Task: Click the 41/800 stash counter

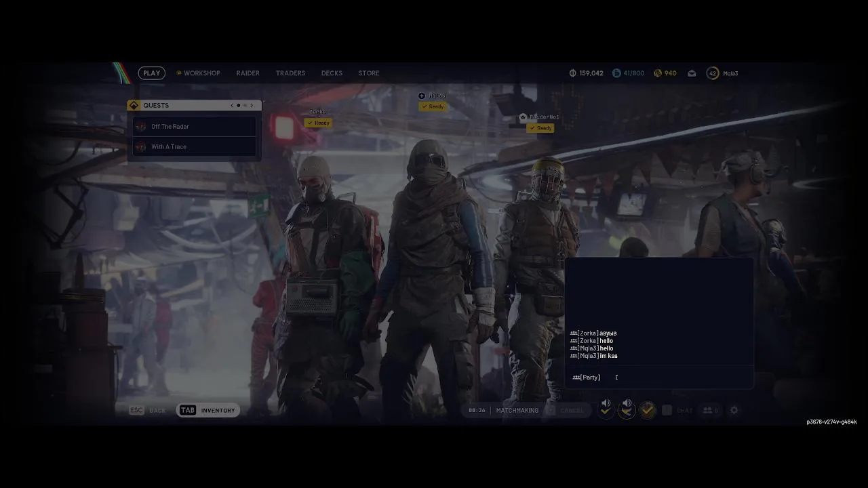Action: (633, 73)
